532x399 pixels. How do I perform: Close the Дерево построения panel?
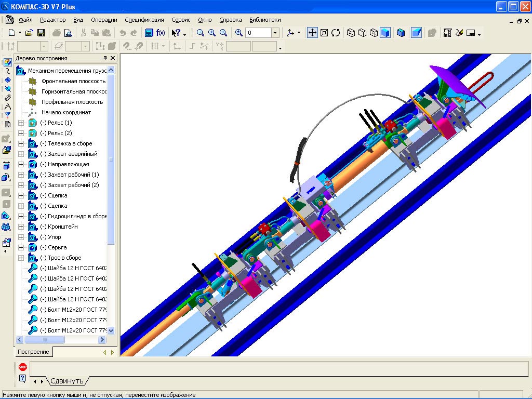[113, 58]
